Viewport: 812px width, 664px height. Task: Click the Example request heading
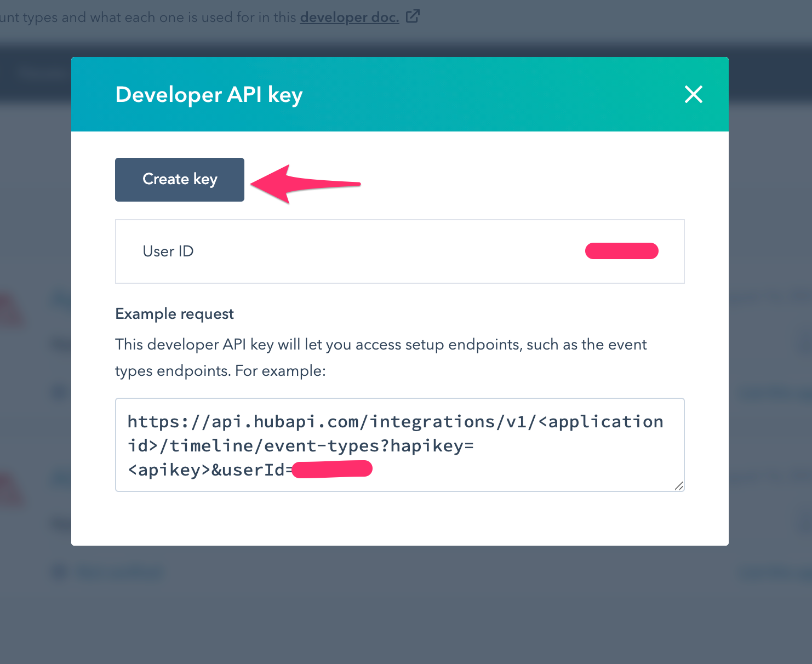(x=174, y=314)
